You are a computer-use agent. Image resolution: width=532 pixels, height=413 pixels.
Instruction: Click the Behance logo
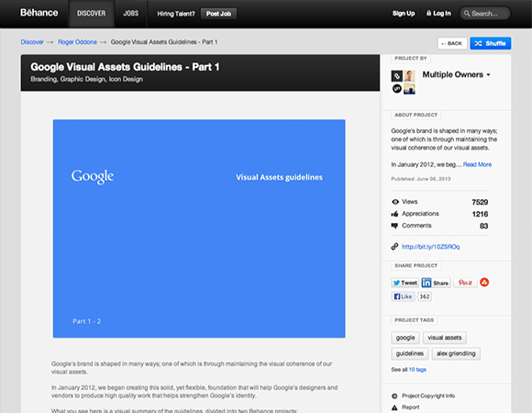click(39, 13)
